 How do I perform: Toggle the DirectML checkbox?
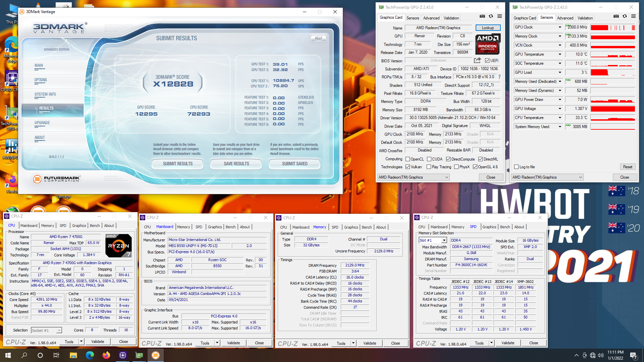coord(480,159)
